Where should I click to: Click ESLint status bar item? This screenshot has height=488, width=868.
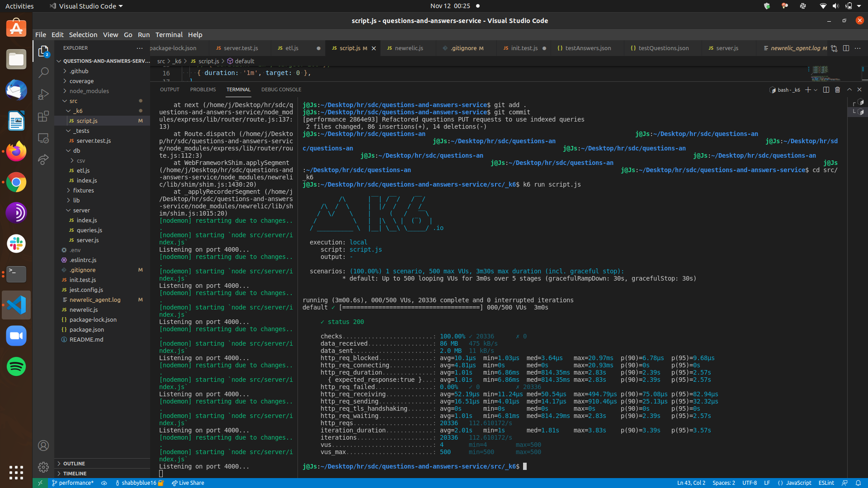(x=826, y=483)
